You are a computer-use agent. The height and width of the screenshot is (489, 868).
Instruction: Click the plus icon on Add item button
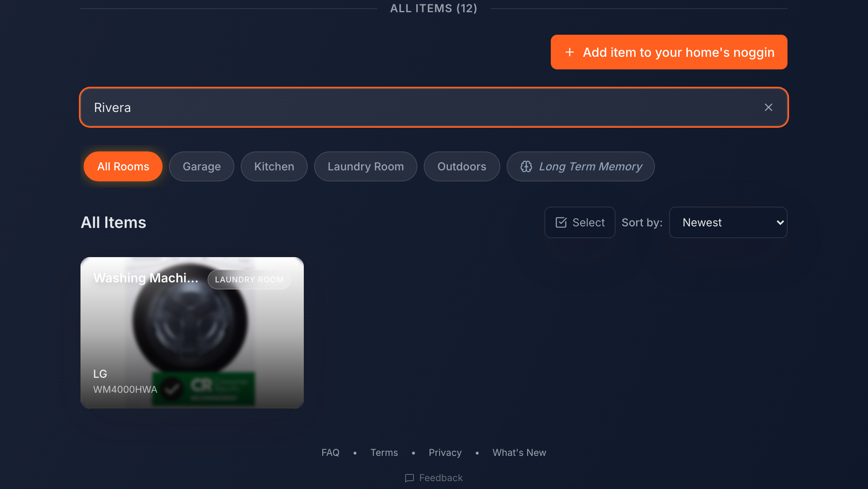tap(569, 52)
